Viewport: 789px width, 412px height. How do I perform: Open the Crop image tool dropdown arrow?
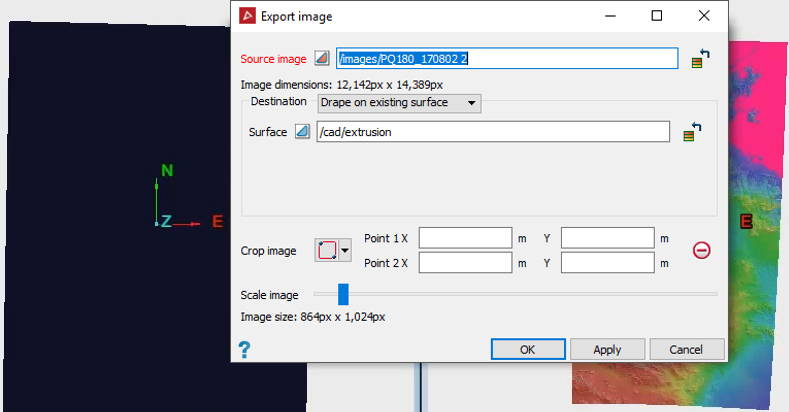click(x=345, y=250)
